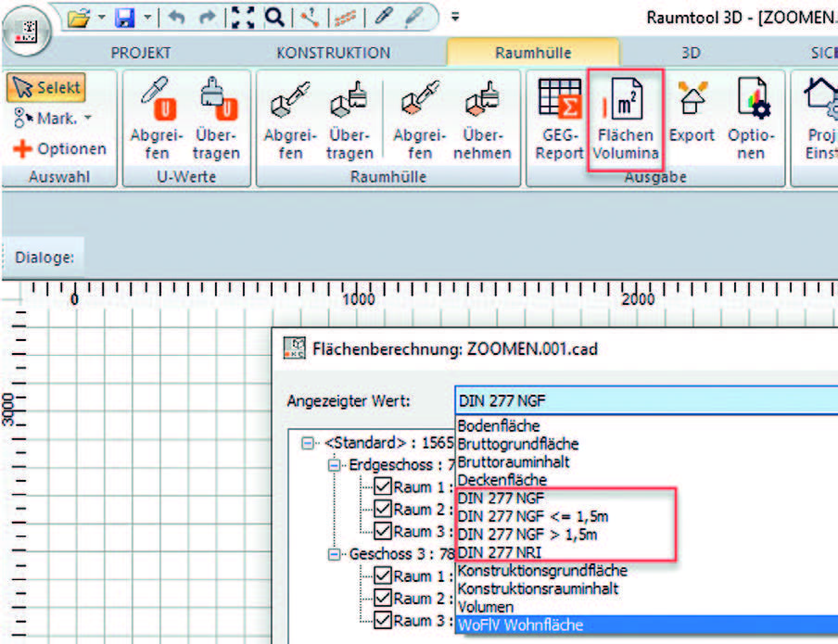
Task: Choose DIN 277 NRI in the list
Action: pos(499,552)
